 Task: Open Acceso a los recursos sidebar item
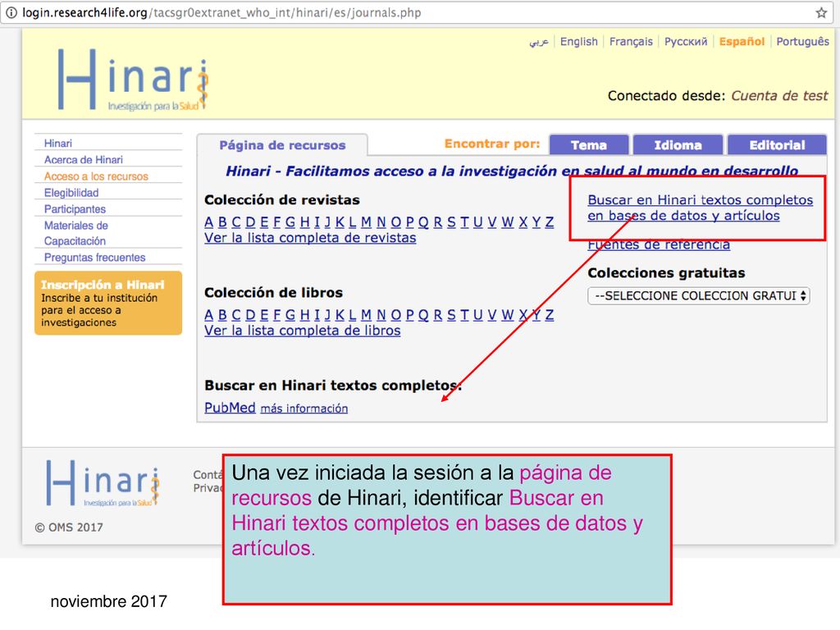[x=96, y=176]
